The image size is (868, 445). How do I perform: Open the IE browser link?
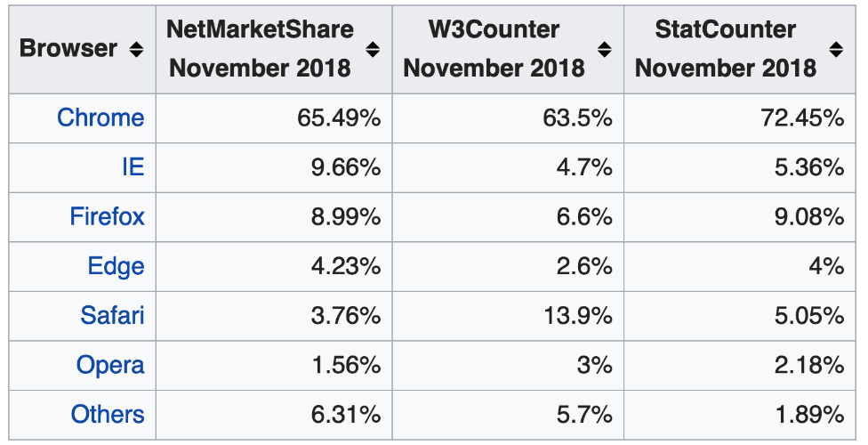[133, 166]
